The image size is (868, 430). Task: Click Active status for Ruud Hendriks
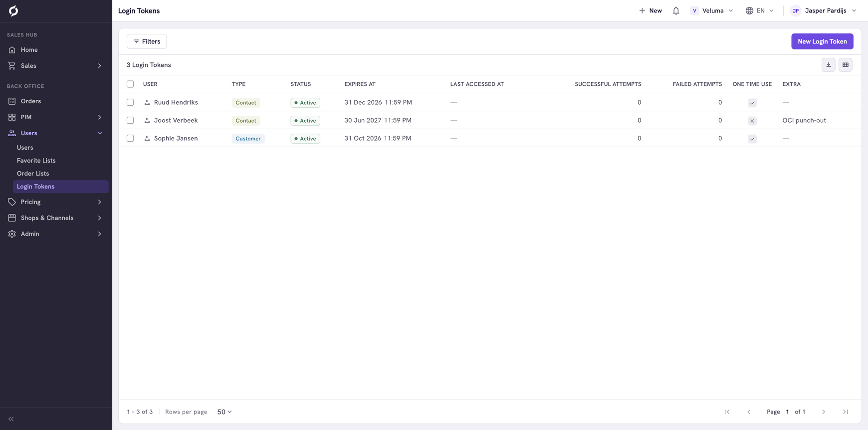pos(305,103)
